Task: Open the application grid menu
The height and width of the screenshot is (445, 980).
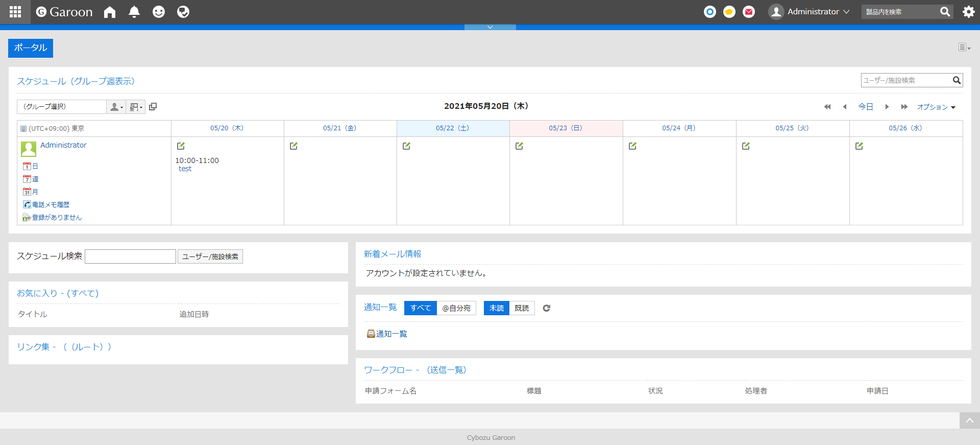Action: [15, 12]
